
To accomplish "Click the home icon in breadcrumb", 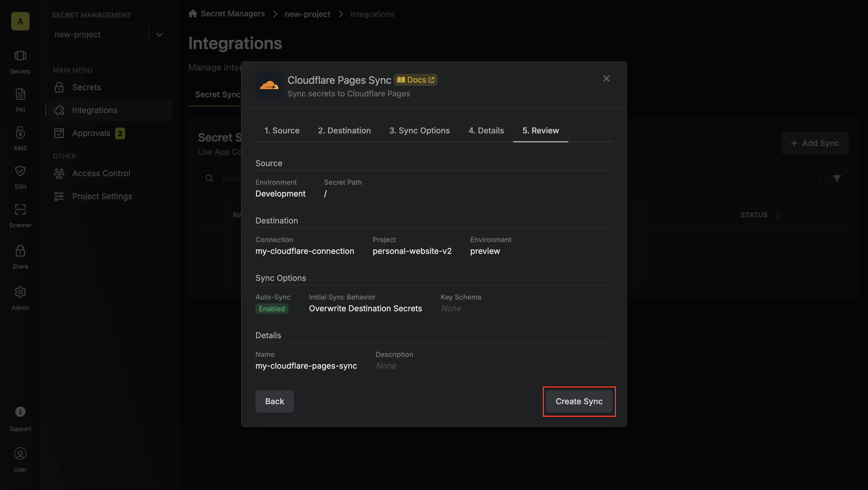I will point(193,14).
